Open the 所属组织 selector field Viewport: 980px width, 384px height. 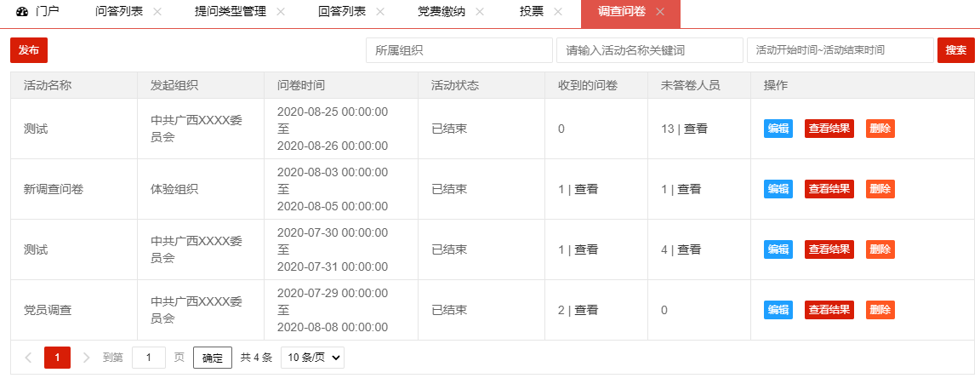[x=459, y=50]
